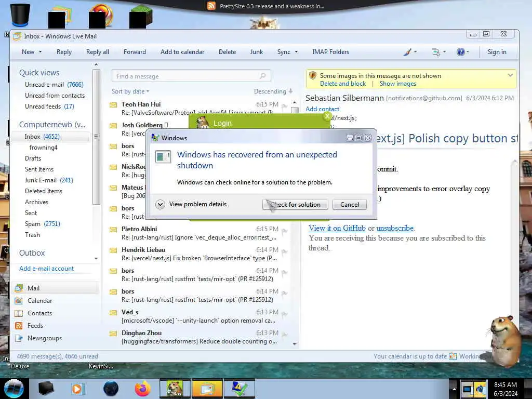Click the calendar icon in status bar
This screenshot has width=532, height=399.
pos(453,356)
